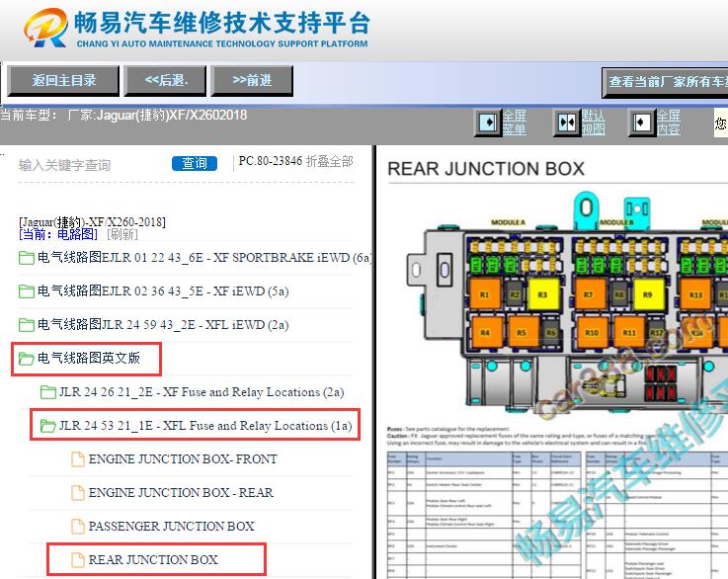Click document icon beside REAR JUNCTION BOX

click(77, 560)
